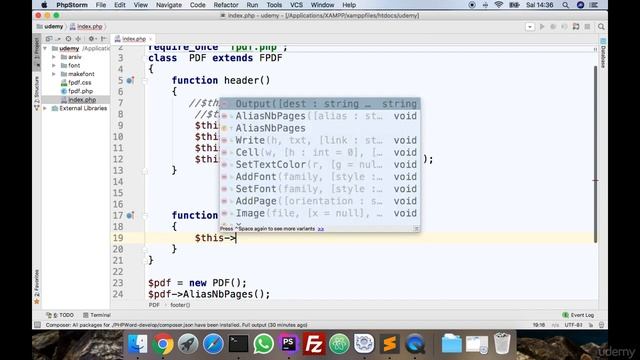Open the Terminal tool window
This screenshot has width=640, height=360.
coord(97,315)
